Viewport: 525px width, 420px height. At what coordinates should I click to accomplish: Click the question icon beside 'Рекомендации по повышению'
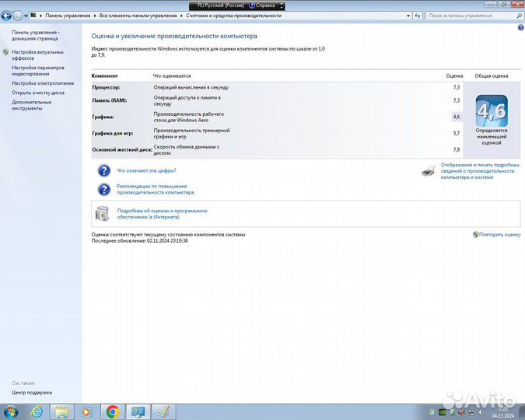[x=104, y=189]
